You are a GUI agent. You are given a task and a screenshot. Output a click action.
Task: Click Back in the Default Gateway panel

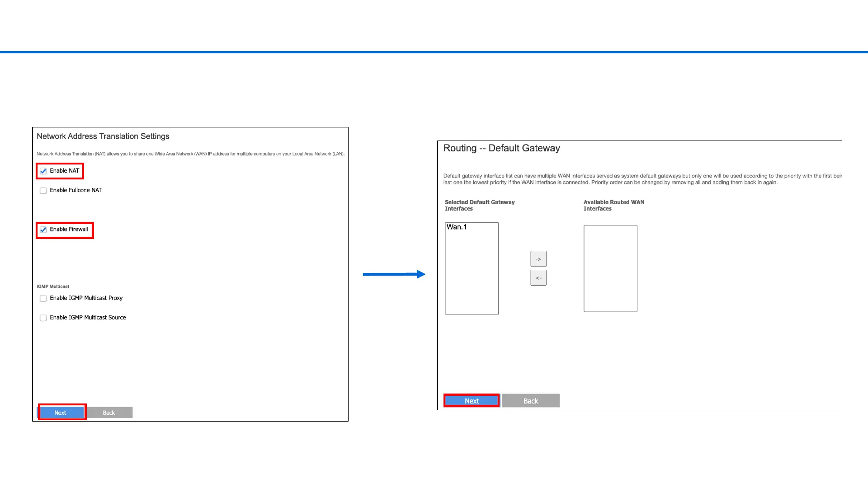[530, 401]
